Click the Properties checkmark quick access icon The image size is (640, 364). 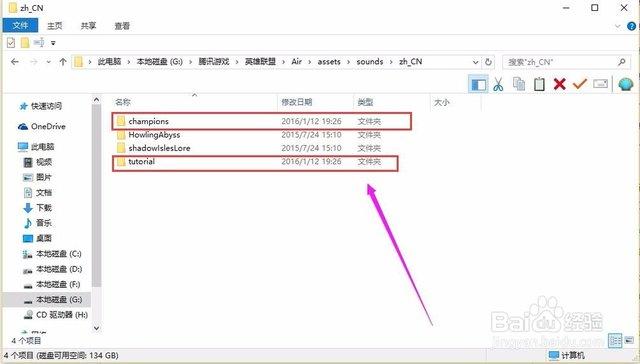pos(11,42)
